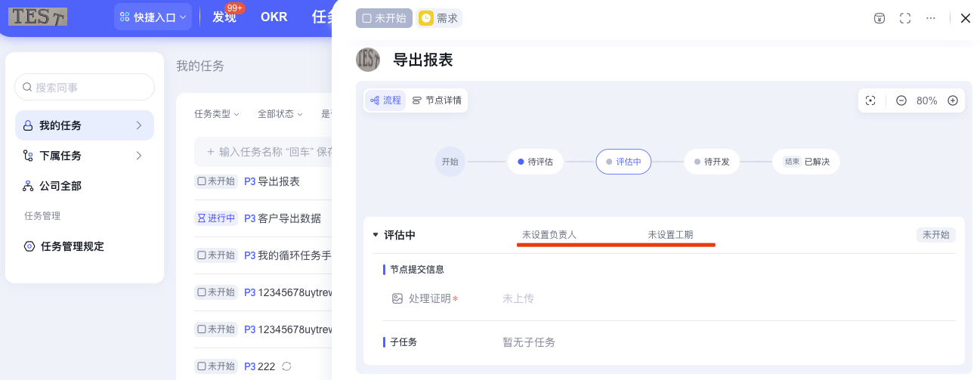Screen dimensions: 980x380
Task: Click the 99+ notification badge
Action: point(234,8)
